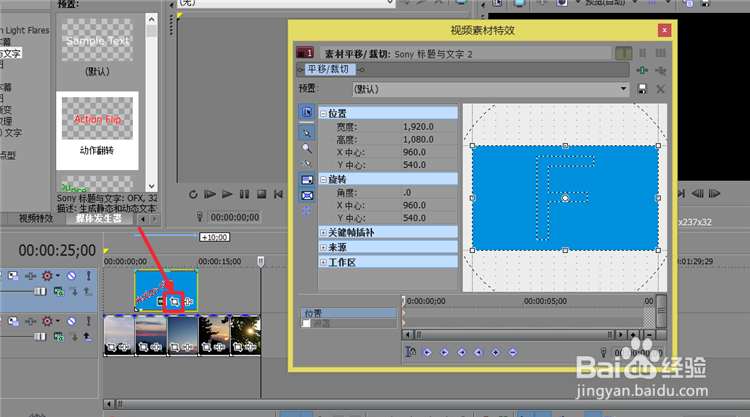Image resolution: width=750 pixels, height=417 pixels.
Task: Click remove plug-in icon beside chain icon
Action: pyautogui.click(x=661, y=71)
